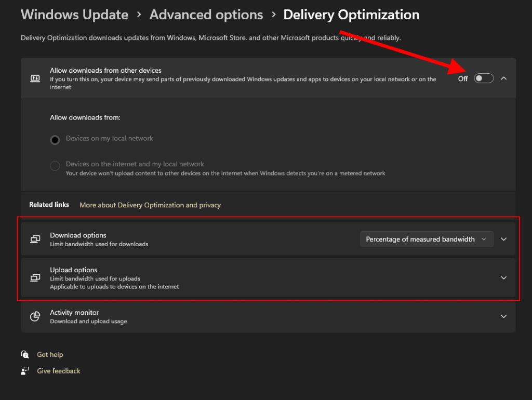
Task: Click the Delivery Optimization page title
Action: (351, 15)
